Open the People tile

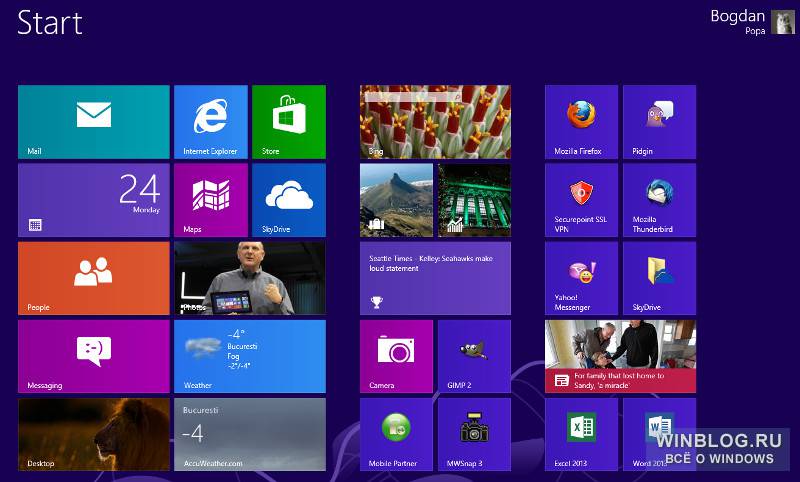tap(94, 278)
